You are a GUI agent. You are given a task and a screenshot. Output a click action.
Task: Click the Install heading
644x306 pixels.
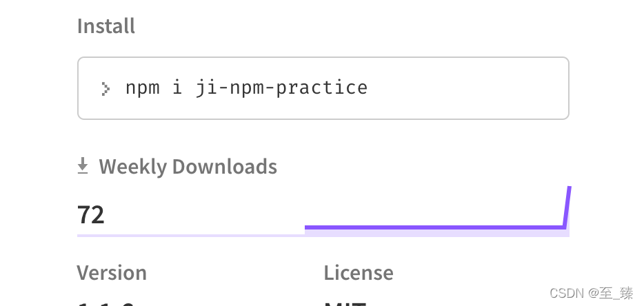[x=106, y=26]
